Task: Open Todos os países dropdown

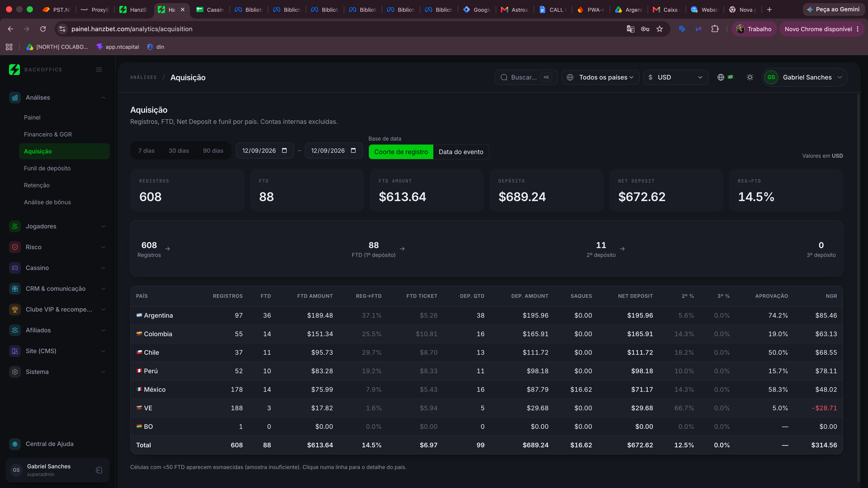Action: 600,77
